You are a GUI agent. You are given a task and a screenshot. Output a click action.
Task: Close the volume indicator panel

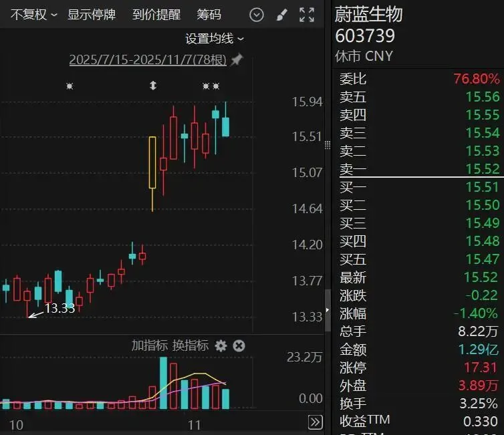(239, 345)
